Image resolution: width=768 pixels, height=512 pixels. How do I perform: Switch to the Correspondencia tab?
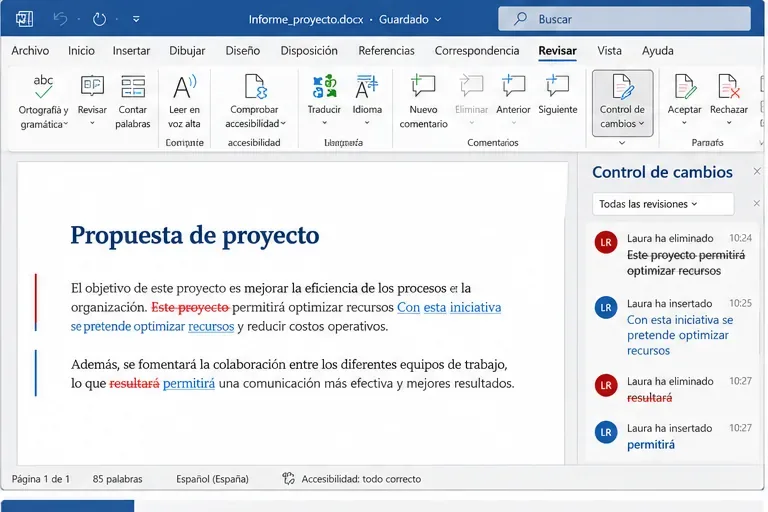pyautogui.click(x=477, y=50)
